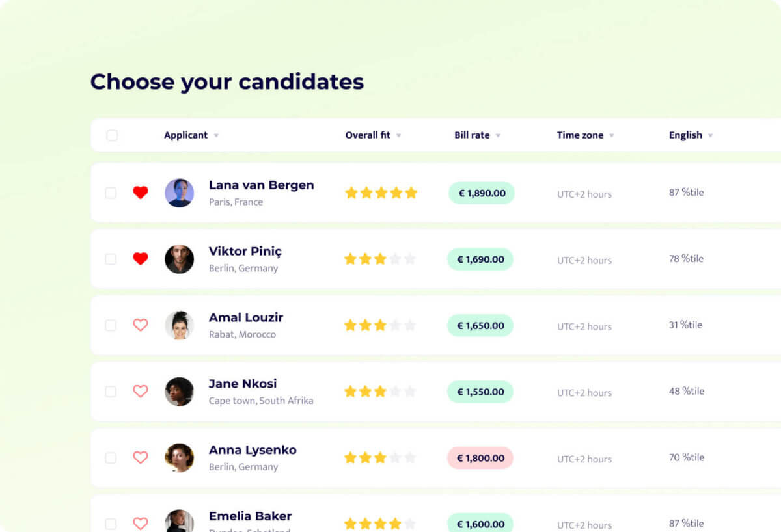Click Lana van Bergen's five-star rating
The width and height of the screenshot is (781, 532).
(381, 193)
